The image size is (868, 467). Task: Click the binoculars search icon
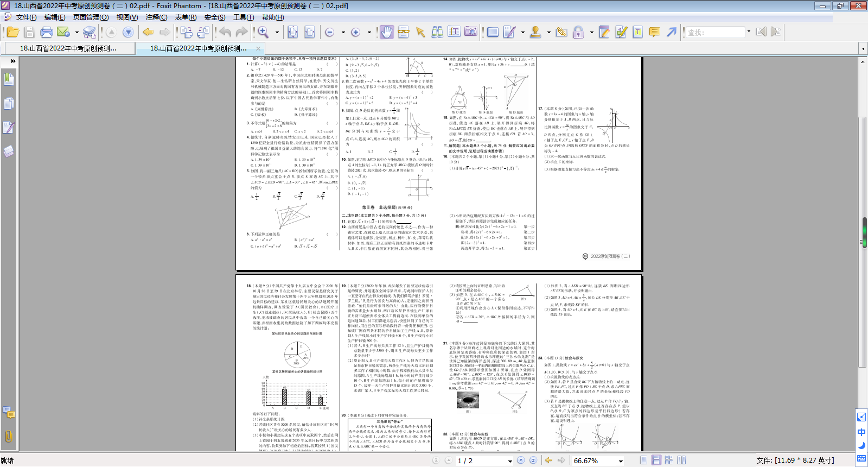(437, 32)
